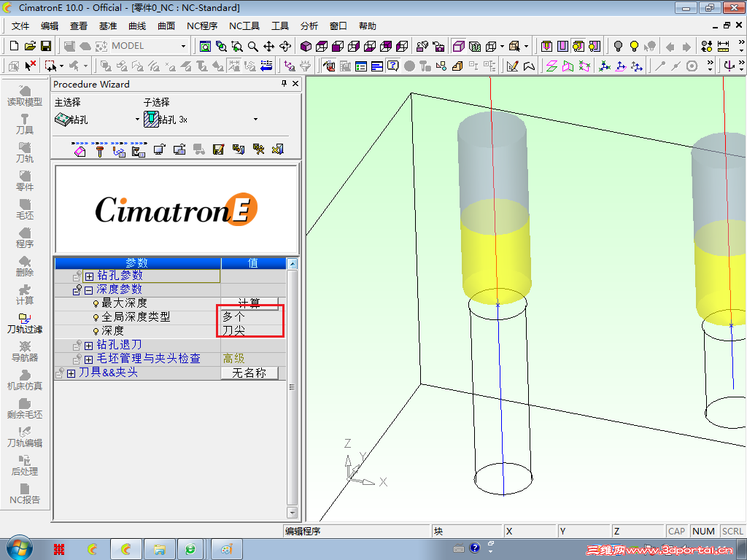The height and width of the screenshot is (560, 747).
Task: Click the tool (cutter) step icon in wizard
Action: [99, 151]
